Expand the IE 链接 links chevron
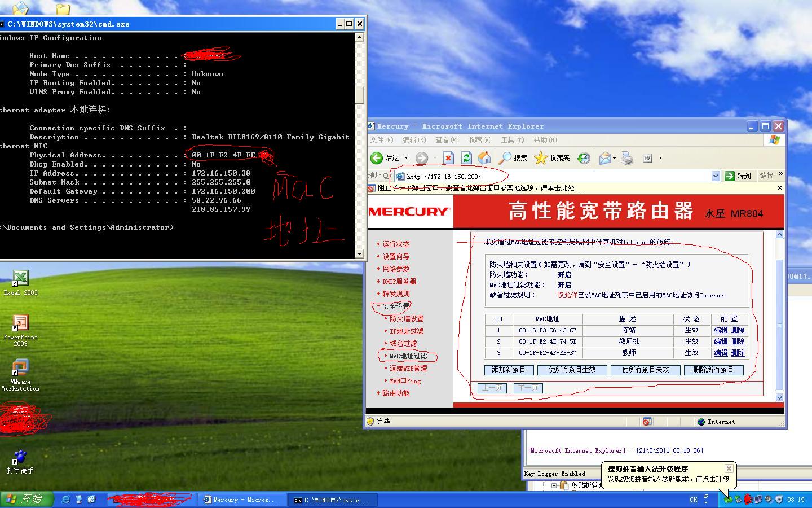812x508 pixels. coord(781,174)
